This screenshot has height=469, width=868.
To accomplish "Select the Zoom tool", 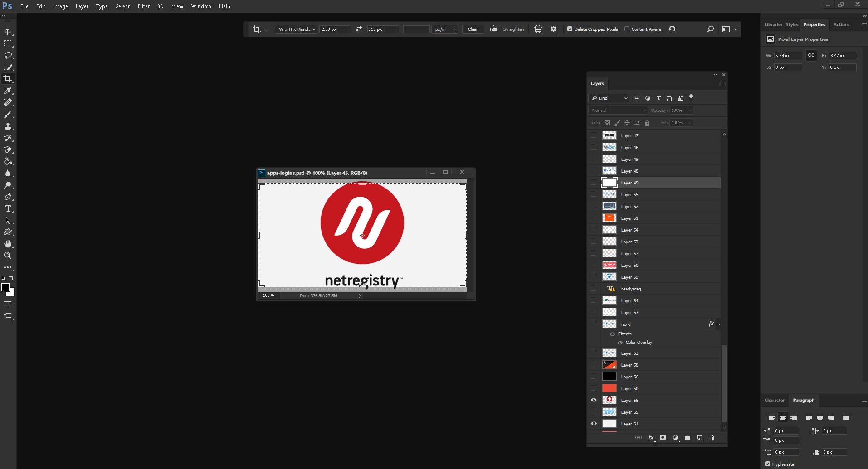I will click(8, 256).
